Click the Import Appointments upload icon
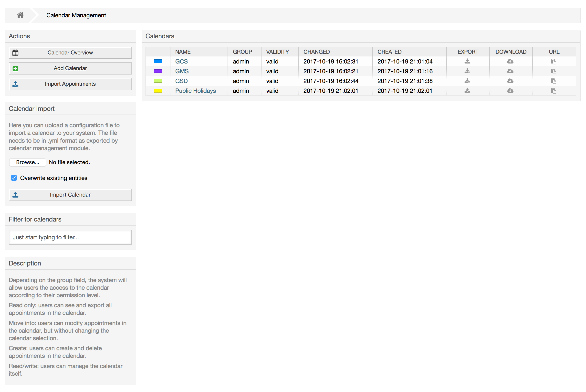The width and height of the screenshot is (586, 392). click(16, 84)
